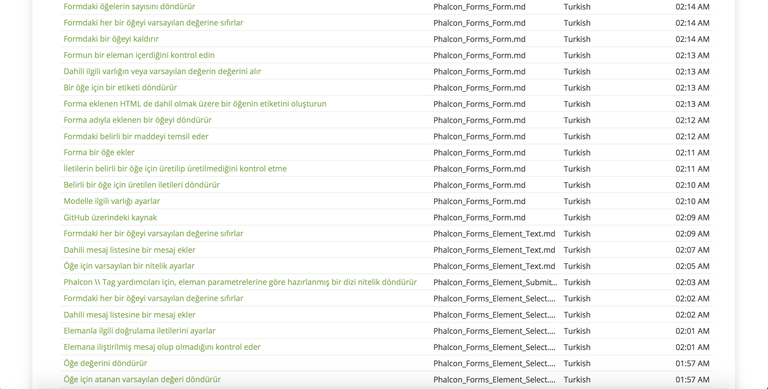Open "Formun bir eleman içerdiğini kontrol edin"

point(139,55)
